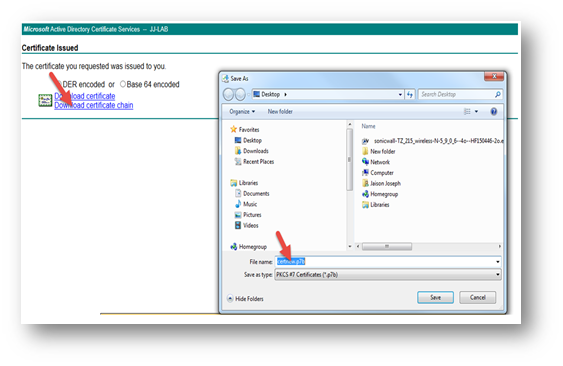Viewport: 563px width, 366px height.
Task: Click the navigation pane scroll down arrow
Action: (350, 246)
